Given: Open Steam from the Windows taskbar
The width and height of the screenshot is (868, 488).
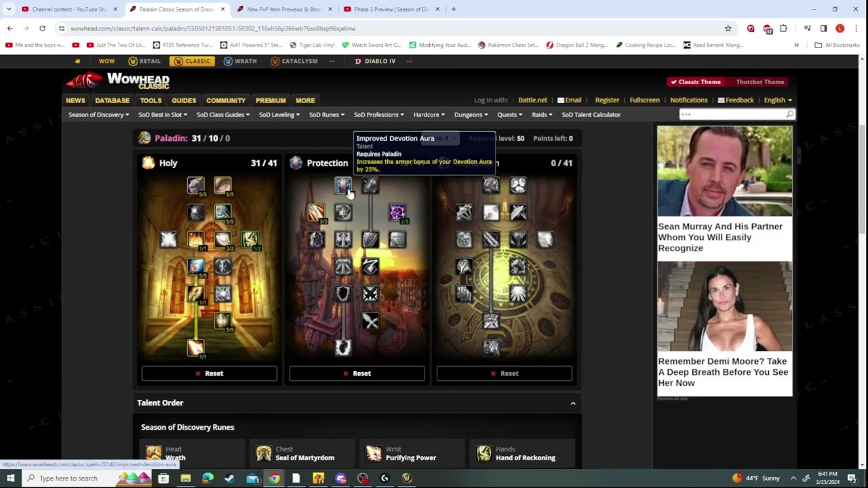Looking at the screenshot, I should [x=229, y=478].
